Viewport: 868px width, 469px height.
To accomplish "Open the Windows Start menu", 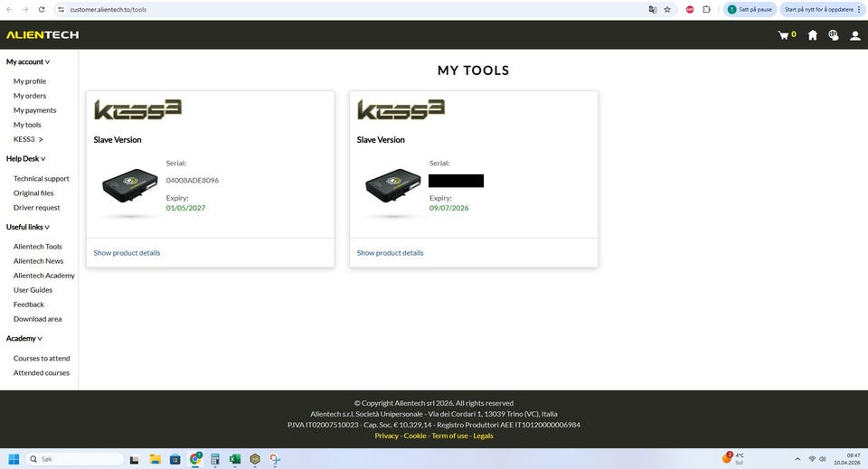I will (14, 459).
